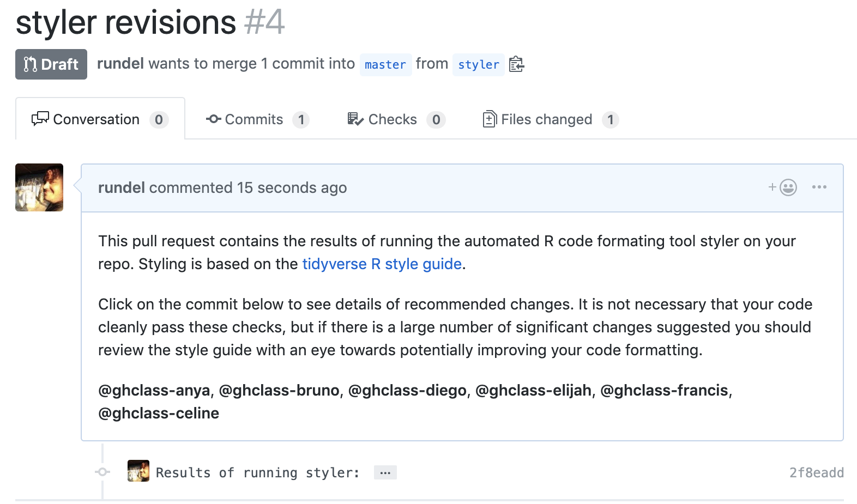Open rundel's large avatar profile
This screenshot has height=504, width=857.
pyautogui.click(x=39, y=187)
